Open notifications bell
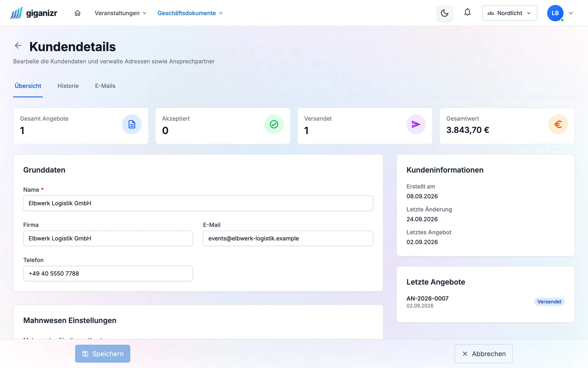Viewport: 588px width, 368px height. tap(467, 12)
